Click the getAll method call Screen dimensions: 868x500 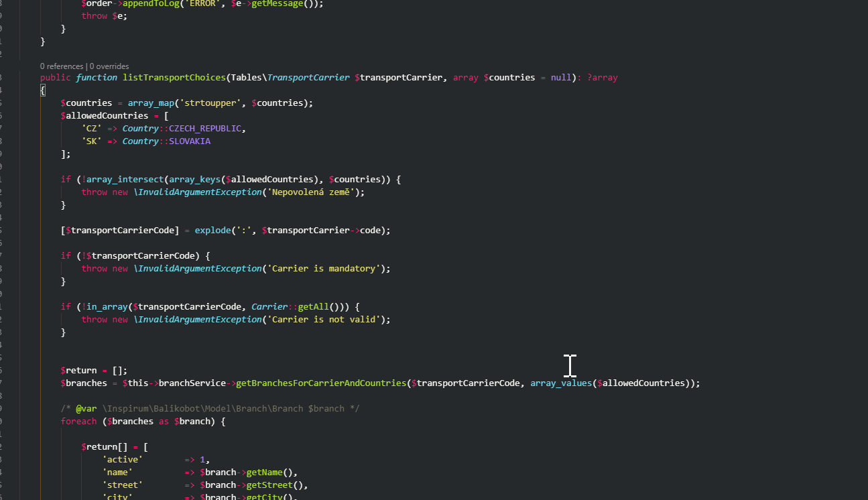[313, 307]
